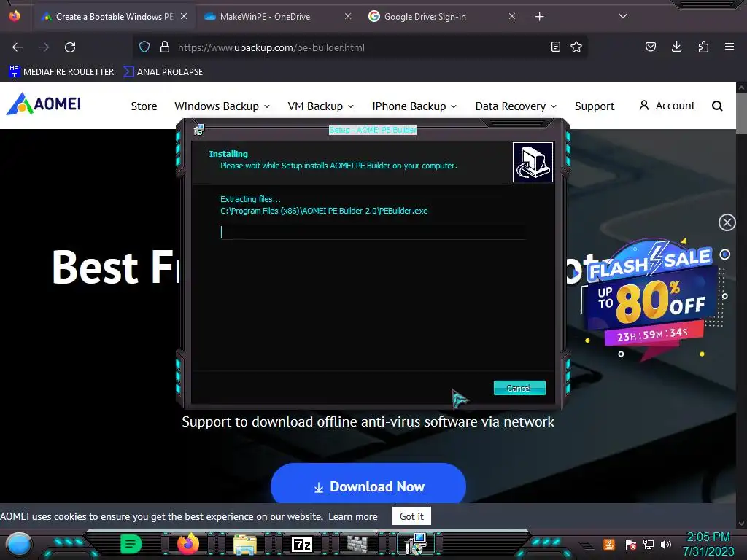The width and height of the screenshot is (747, 560).
Task: Bookmark this page with the star icon
Action: pyautogui.click(x=576, y=47)
